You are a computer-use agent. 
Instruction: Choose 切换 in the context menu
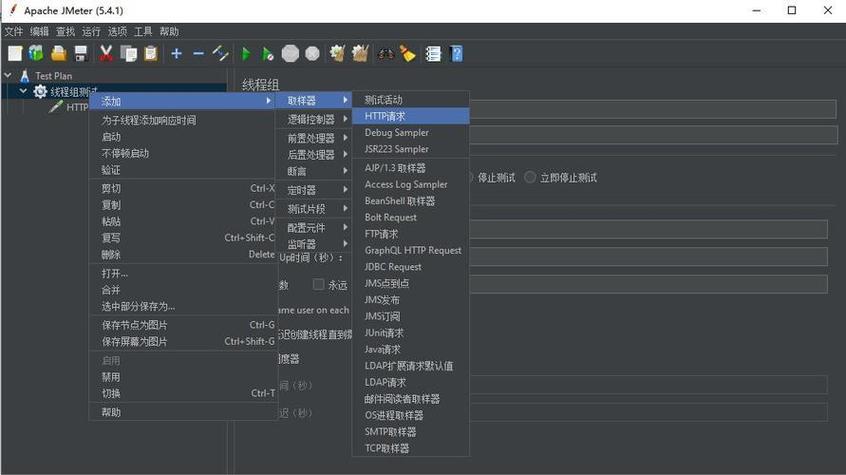[182, 393]
